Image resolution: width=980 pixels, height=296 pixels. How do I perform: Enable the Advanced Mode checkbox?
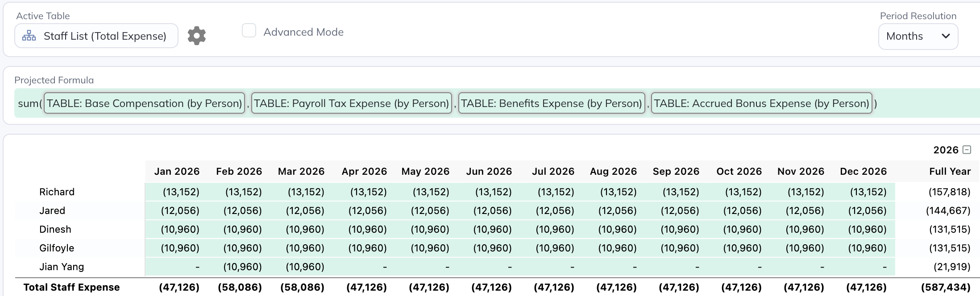pyautogui.click(x=249, y=31)
